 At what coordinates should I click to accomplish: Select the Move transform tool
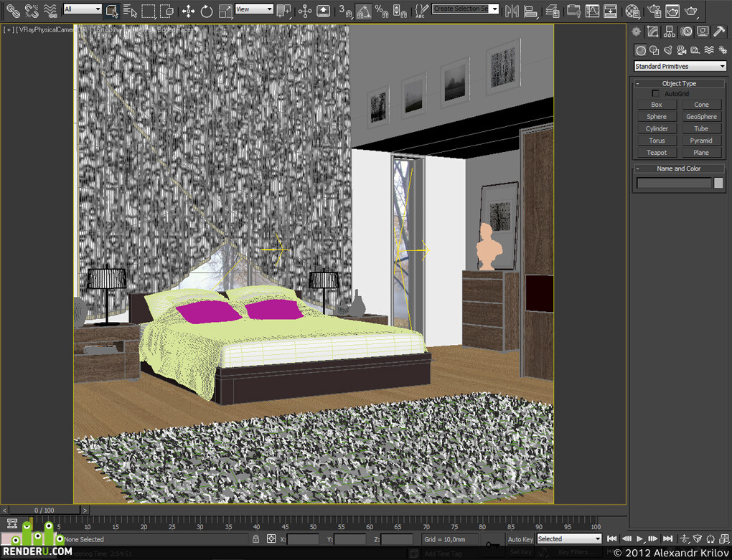pos(188,11)
